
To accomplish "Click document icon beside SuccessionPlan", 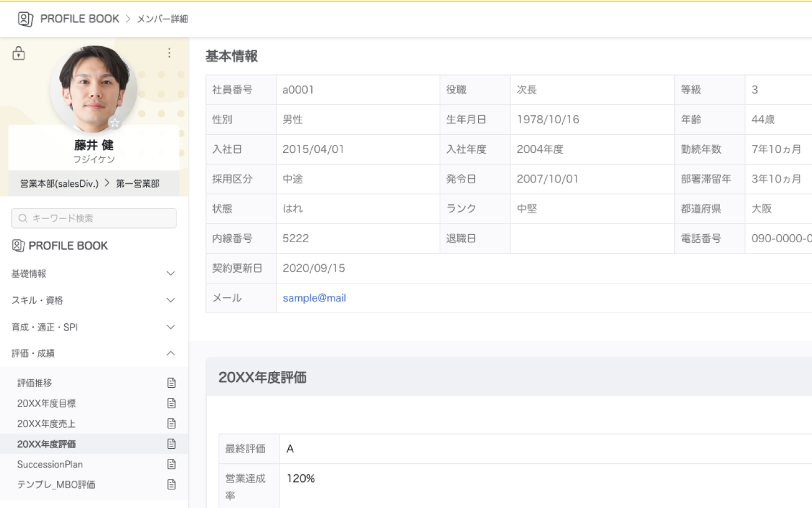I will 171,465.
